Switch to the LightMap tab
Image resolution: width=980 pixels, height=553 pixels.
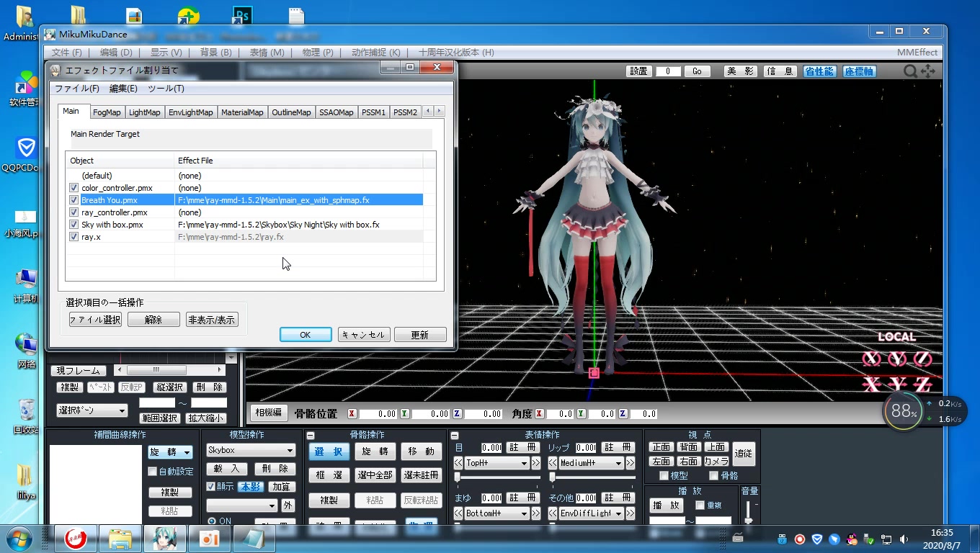tap(145, 112)
